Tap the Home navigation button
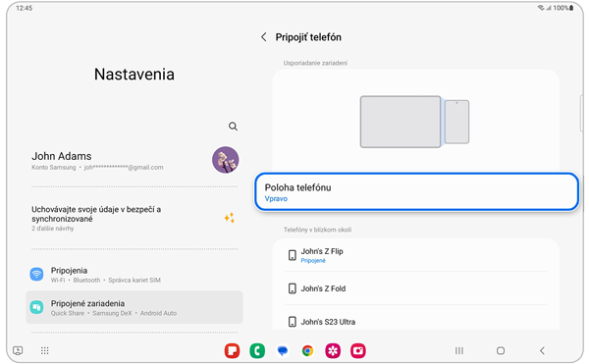 pos(501,351)
